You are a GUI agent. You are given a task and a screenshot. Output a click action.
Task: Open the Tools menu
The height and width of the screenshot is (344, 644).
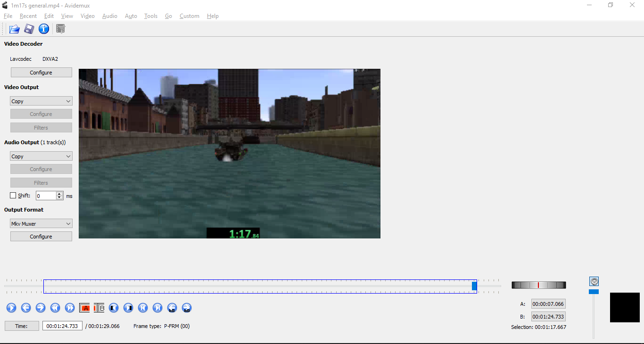click(x=151, y=16)
